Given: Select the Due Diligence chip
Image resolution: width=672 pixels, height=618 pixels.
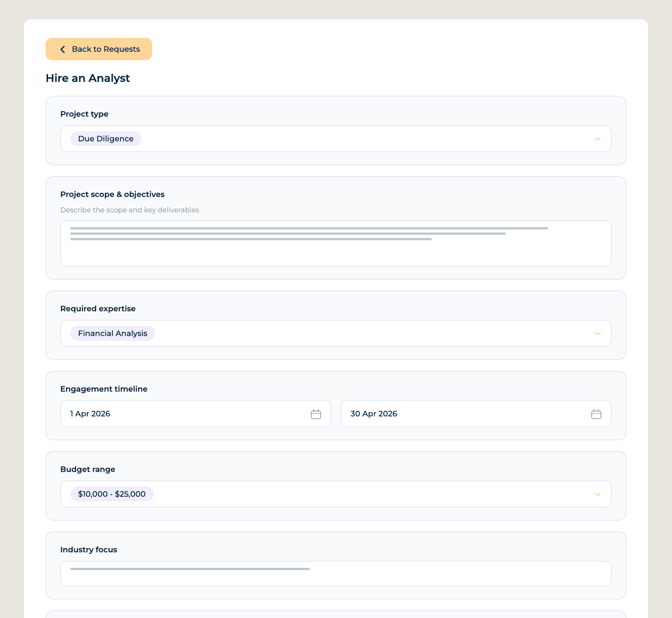Looking at the screenshot, I should click(x=105, y=139).
